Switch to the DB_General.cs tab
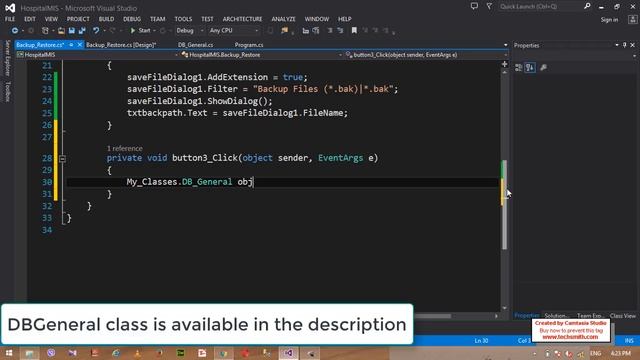This screenshot has height=360, width=640. point(196,45)
